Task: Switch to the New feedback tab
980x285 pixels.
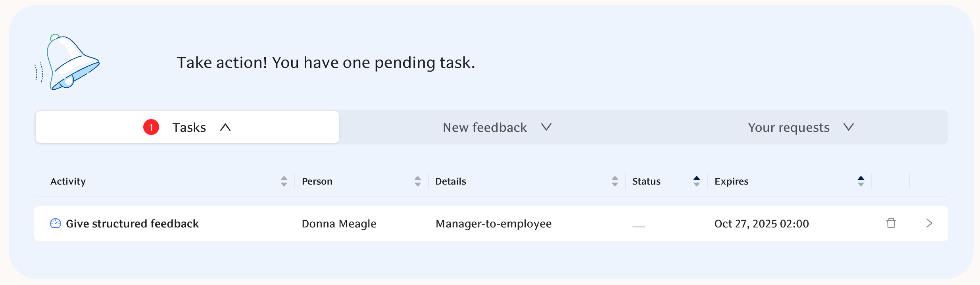Action: [485, 127]
